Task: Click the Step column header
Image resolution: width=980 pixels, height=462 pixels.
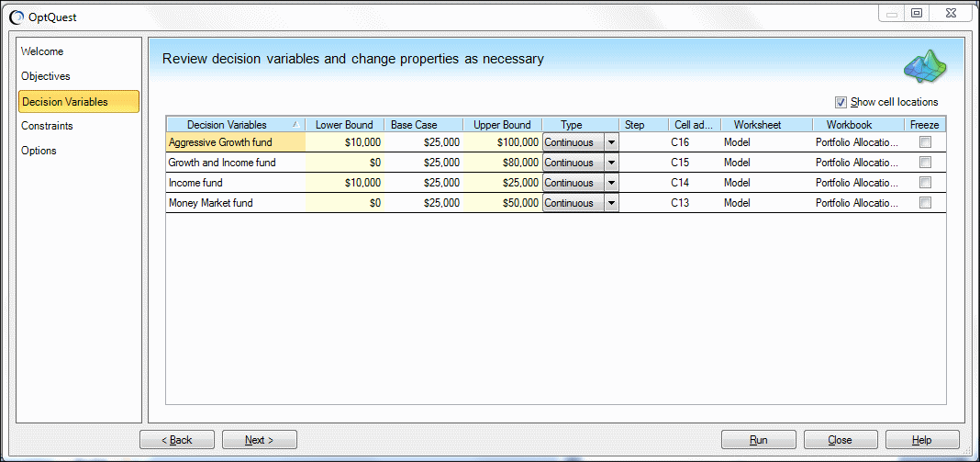Action: tap(644, 125)
